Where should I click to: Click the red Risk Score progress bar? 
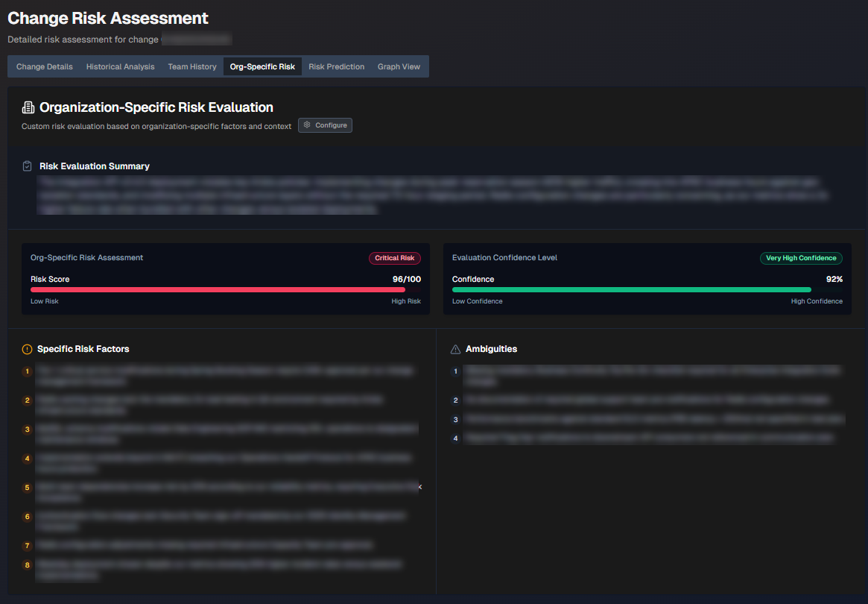(218, 289)
